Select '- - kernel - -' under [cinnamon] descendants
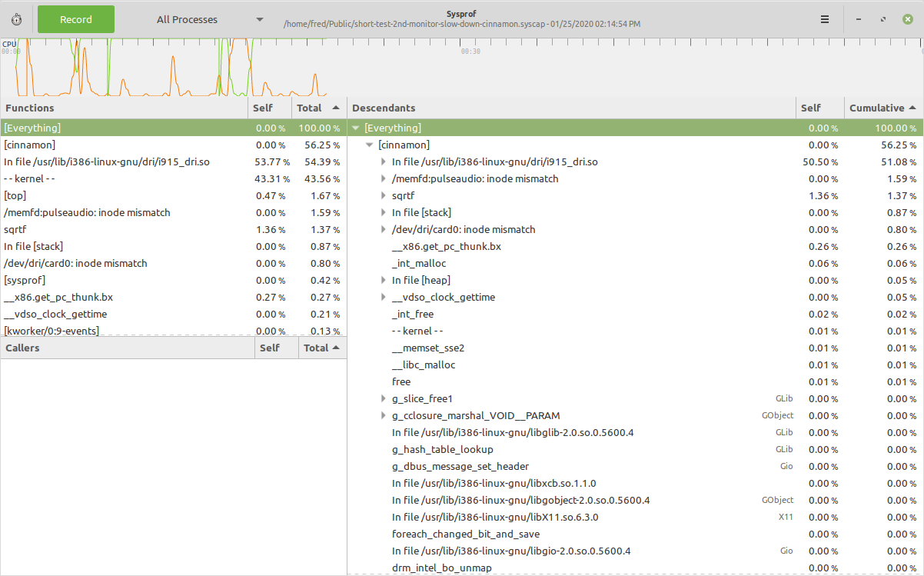This screenshot has width=924, height=576. pos(635,331)
